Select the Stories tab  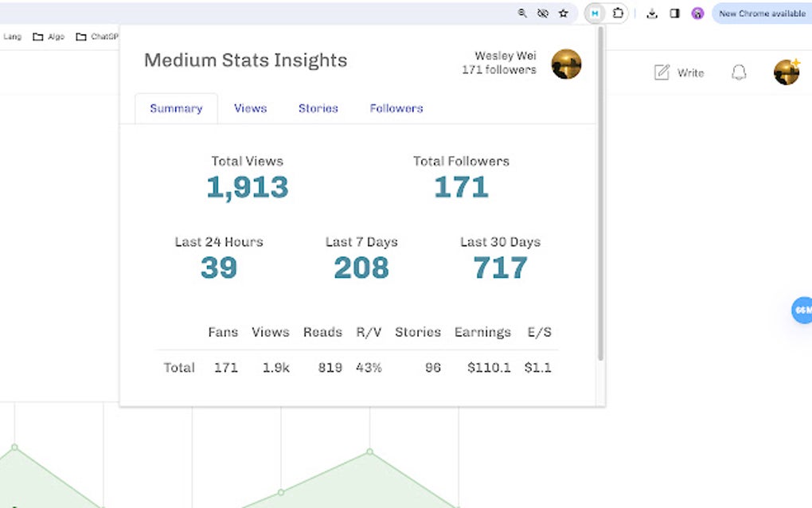tap(318, 107)
